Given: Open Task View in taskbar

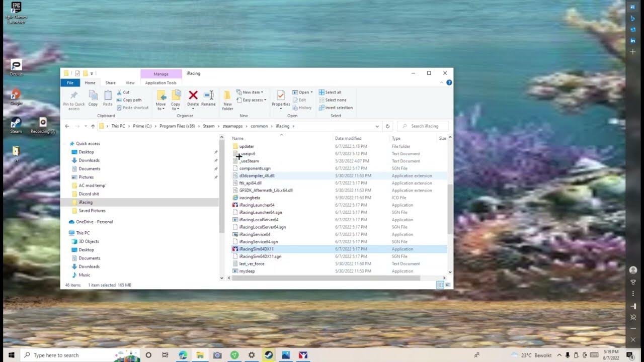Looking at the screenshot, I should [166, 355].
